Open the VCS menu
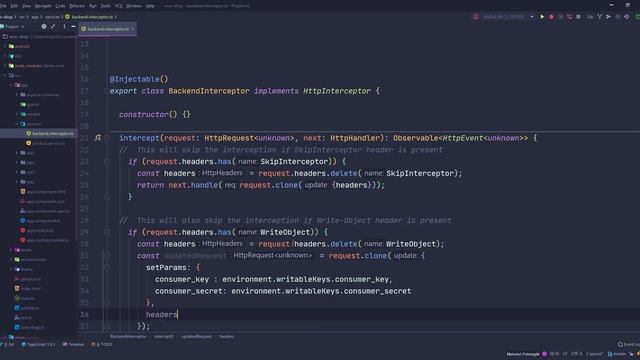Screen dimensions: 640x360 [x=118, y=6]
